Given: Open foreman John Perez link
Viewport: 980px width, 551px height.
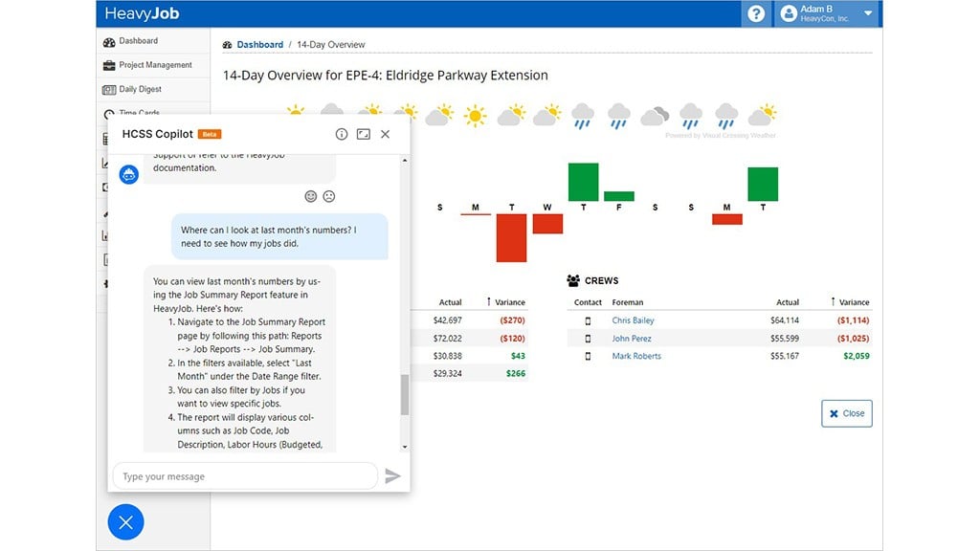Looking at the screenshot, I should [x=632, y=338].
